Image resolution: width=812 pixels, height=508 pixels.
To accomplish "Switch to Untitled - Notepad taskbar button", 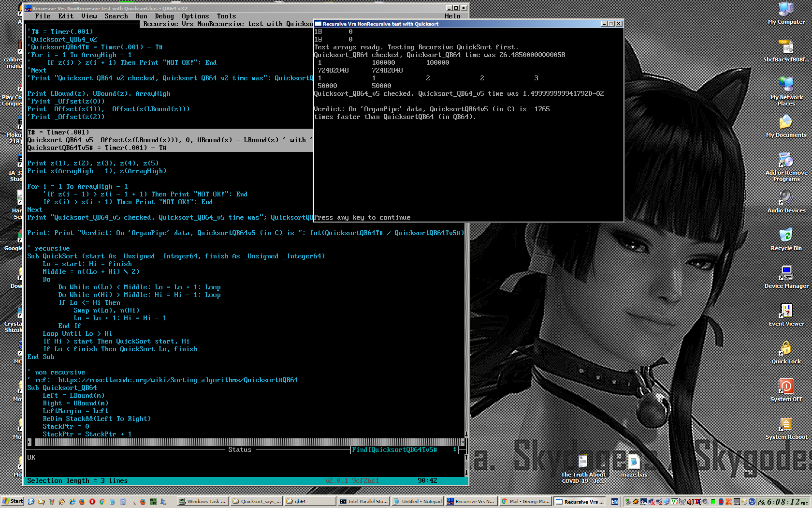I will coord(417,501).
